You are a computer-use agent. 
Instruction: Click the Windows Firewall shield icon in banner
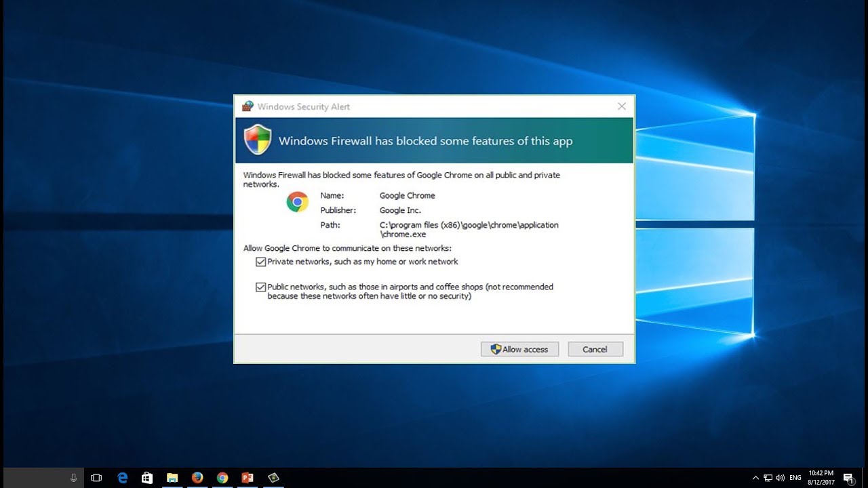(258, 140)
